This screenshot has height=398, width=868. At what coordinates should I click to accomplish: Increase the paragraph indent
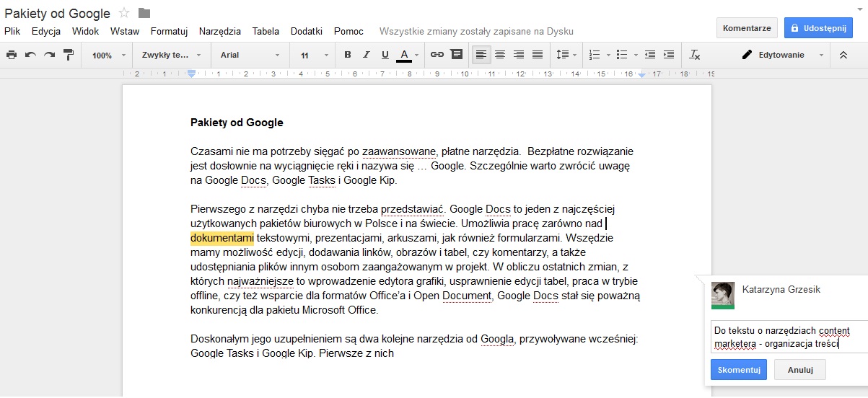coord(669,55)
